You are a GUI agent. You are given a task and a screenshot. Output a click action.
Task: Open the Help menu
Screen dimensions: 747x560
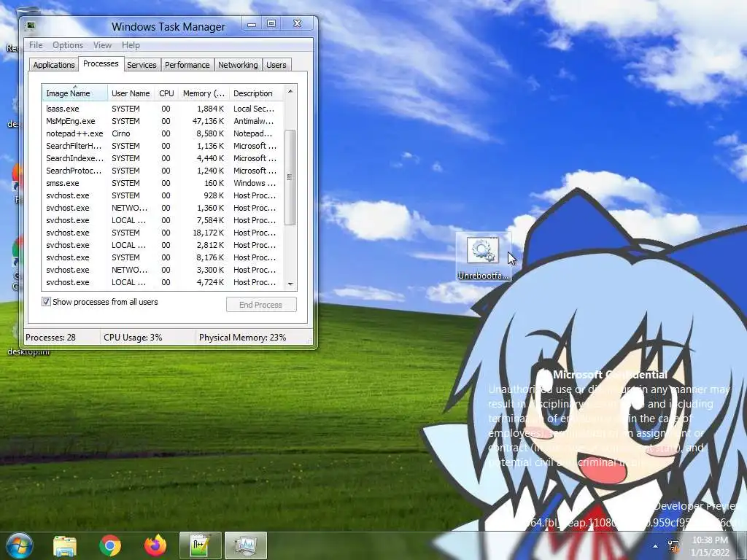[131, 45]
